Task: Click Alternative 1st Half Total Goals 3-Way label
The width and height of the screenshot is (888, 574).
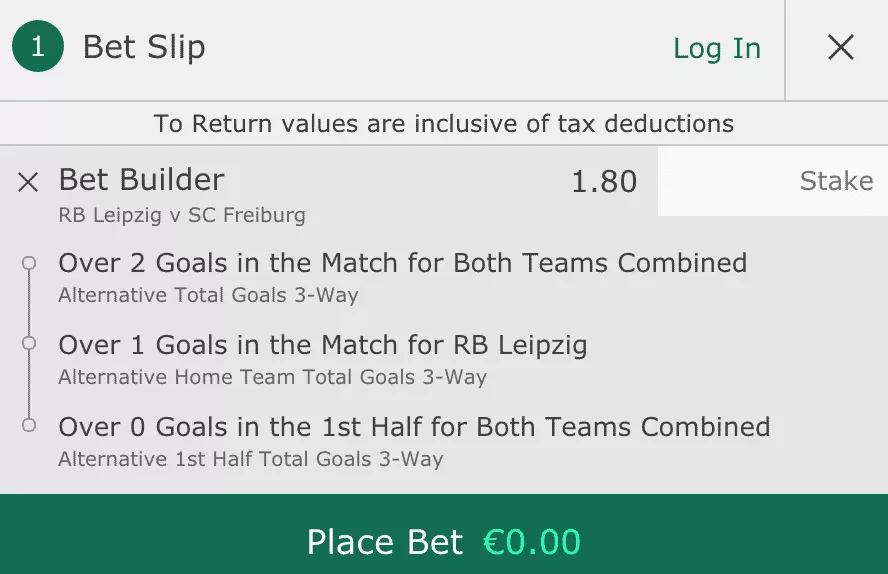Action: (250, 459)
